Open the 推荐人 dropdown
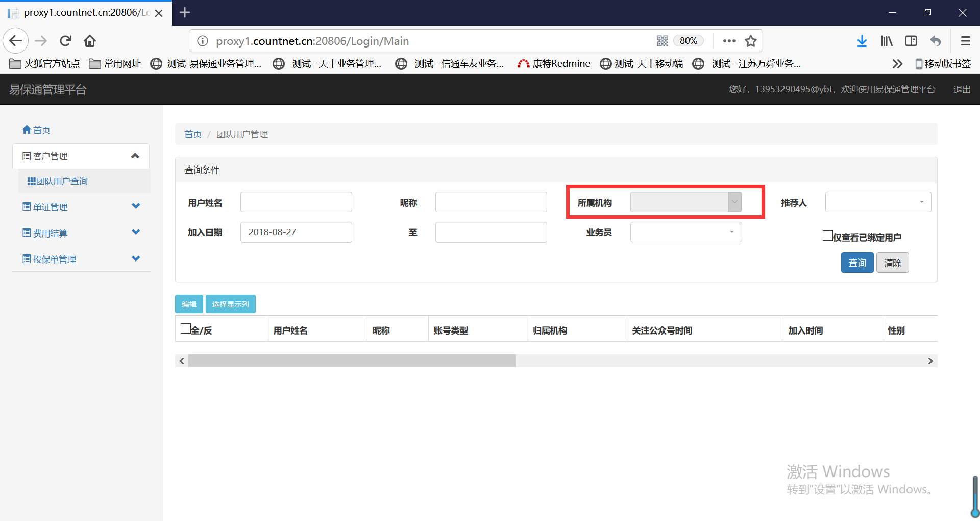The height and width of the screenshot is (521, 980). pos(878,202)
